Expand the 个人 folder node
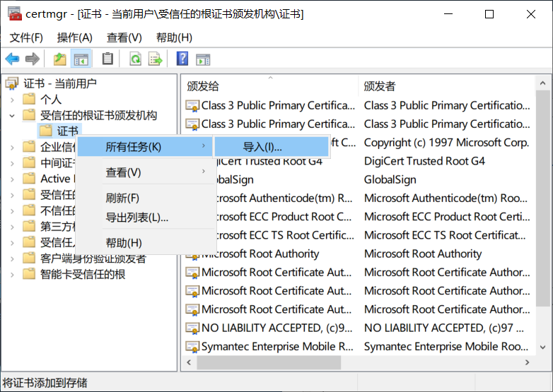Viewport: 553px width, 392px height. pos(12,100)
